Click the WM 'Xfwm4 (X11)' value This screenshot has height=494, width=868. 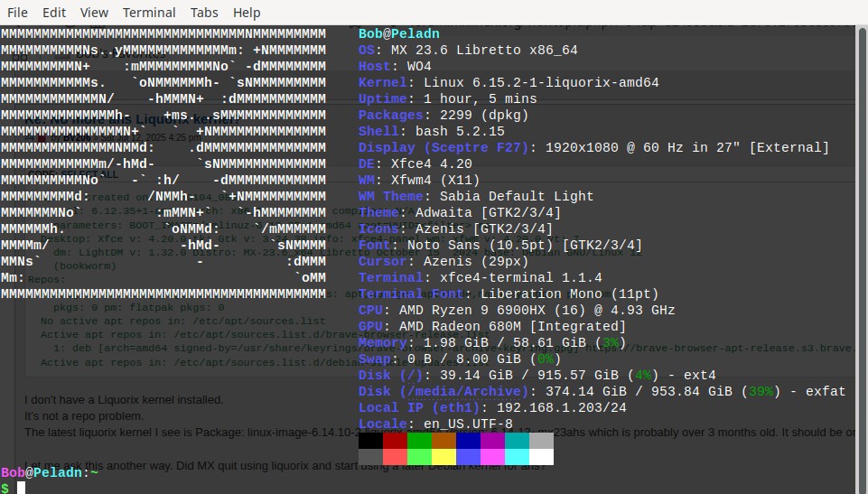click(435, 180)
